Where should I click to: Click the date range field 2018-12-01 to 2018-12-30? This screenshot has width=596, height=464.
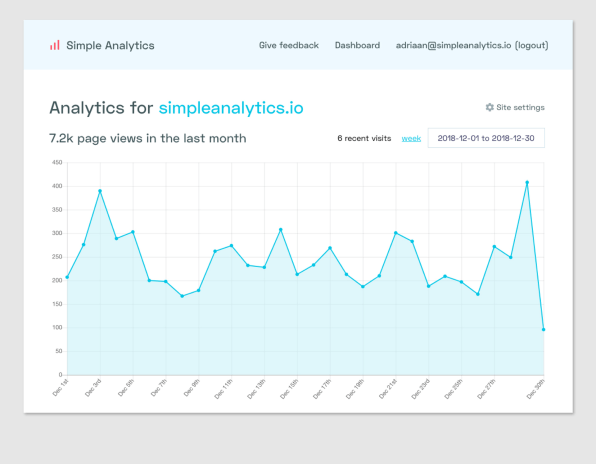(x=486, y=138)
